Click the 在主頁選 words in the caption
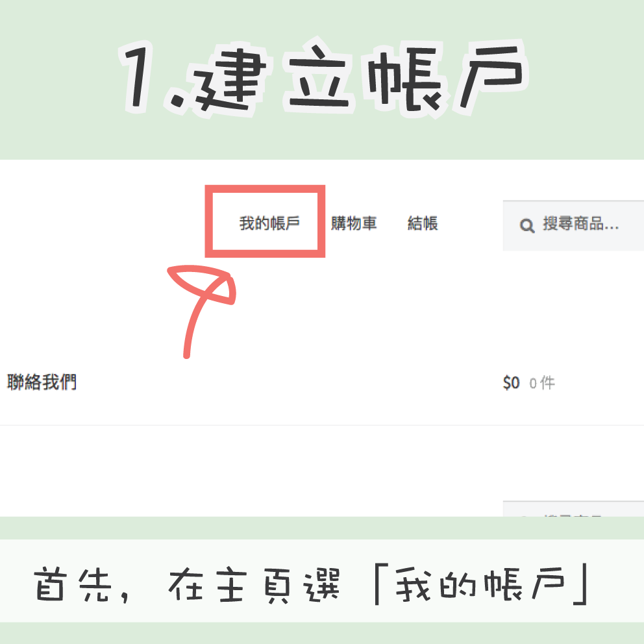Image resolution: width=644 pixels, height=644 pixels. [254, 585]
